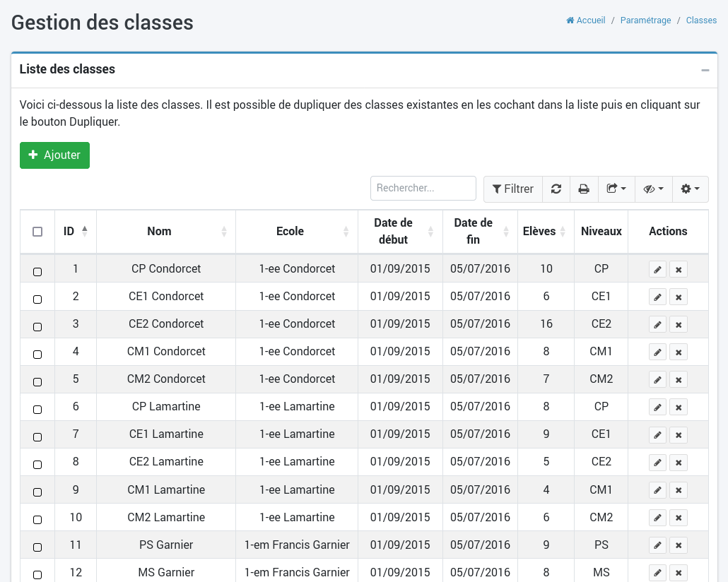Delete the CE1 Lamartine class row
728x582 pixels.
point(679,435)
